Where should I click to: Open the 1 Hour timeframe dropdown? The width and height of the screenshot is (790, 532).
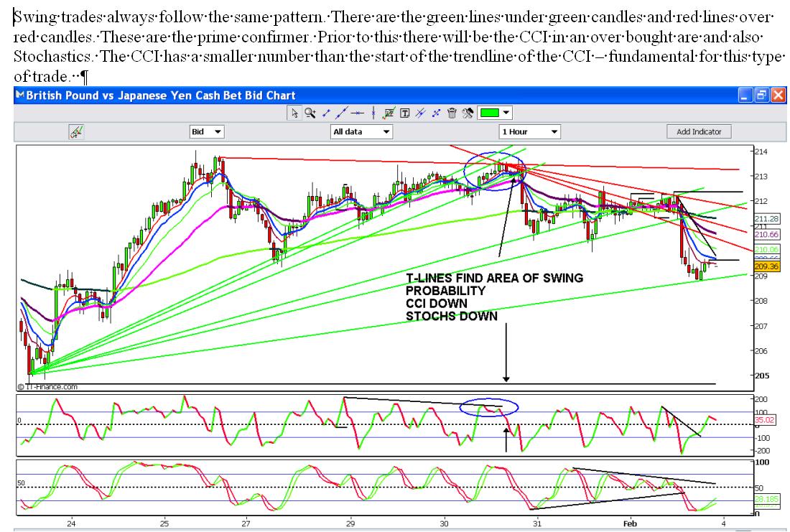pos(529,132)
